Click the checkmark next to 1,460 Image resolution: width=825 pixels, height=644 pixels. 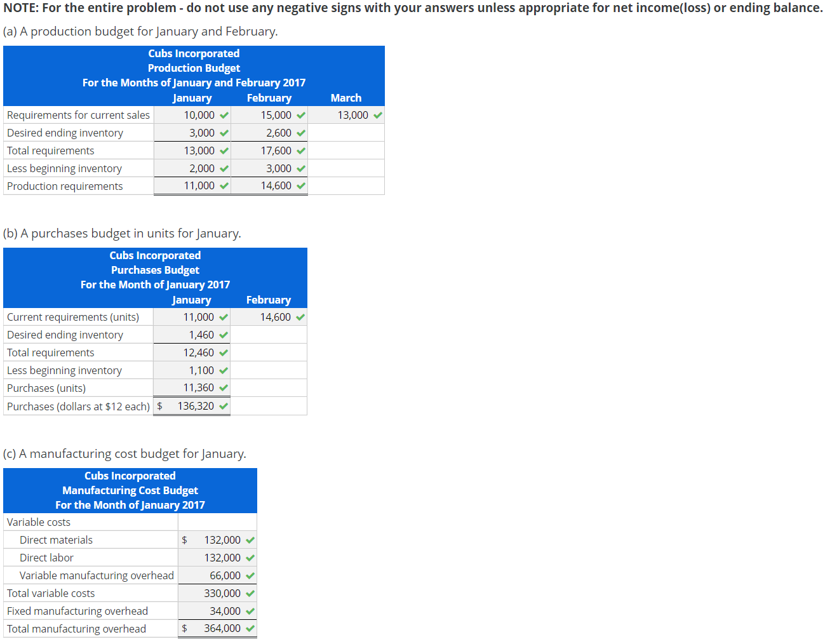point(224,335)
